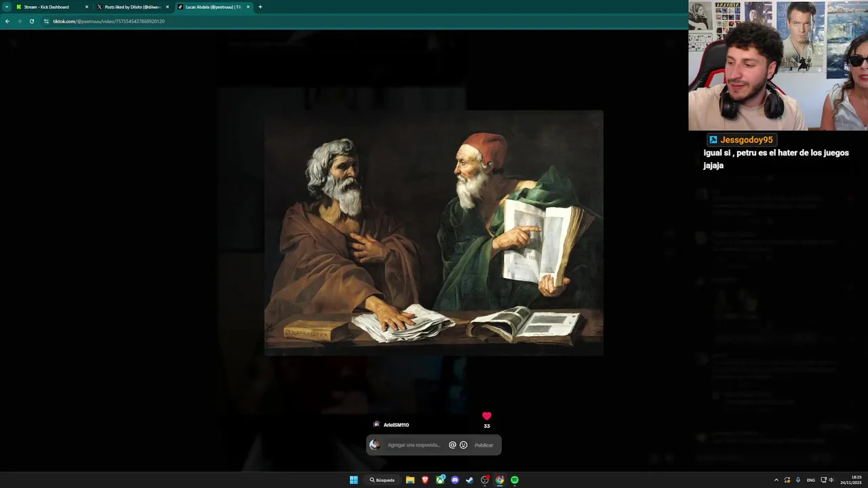Screen dimensions: 868x488
Task: Open the @ mention picker in reply box
Action: click(452, 445)
